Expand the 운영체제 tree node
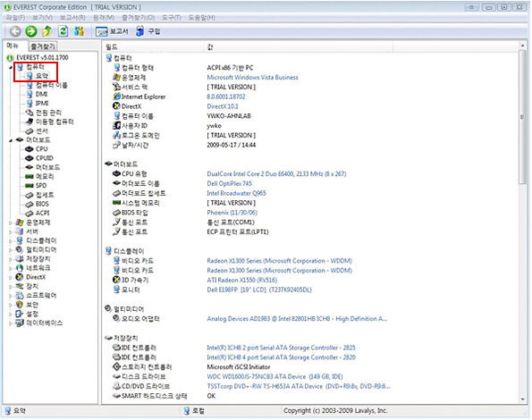The height and width of the screenshot is (420, 532). pos(10,223)
